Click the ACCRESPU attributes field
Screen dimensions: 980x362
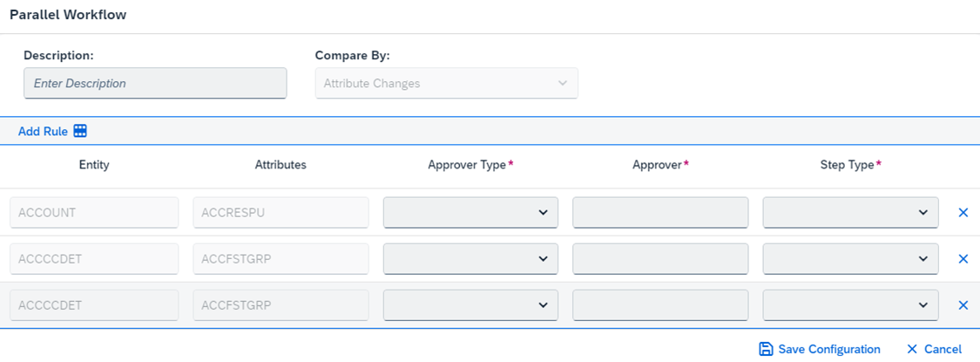tap(280, 213)
